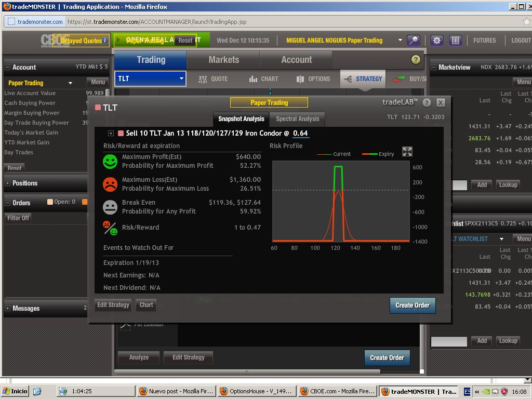Open the Watchlist panel Menu button
This screenshot has width=532, height=399.
523,239
